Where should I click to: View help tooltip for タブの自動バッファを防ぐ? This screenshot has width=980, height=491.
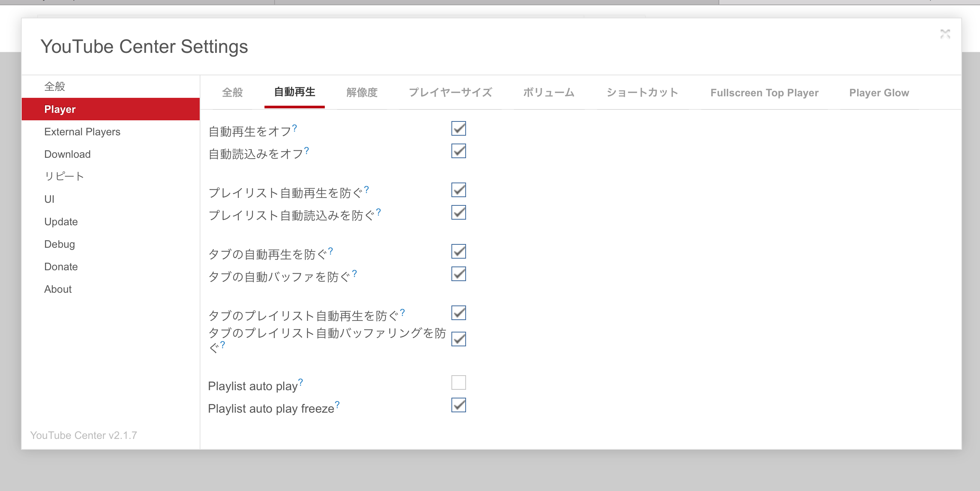click(x=354, y=273)
